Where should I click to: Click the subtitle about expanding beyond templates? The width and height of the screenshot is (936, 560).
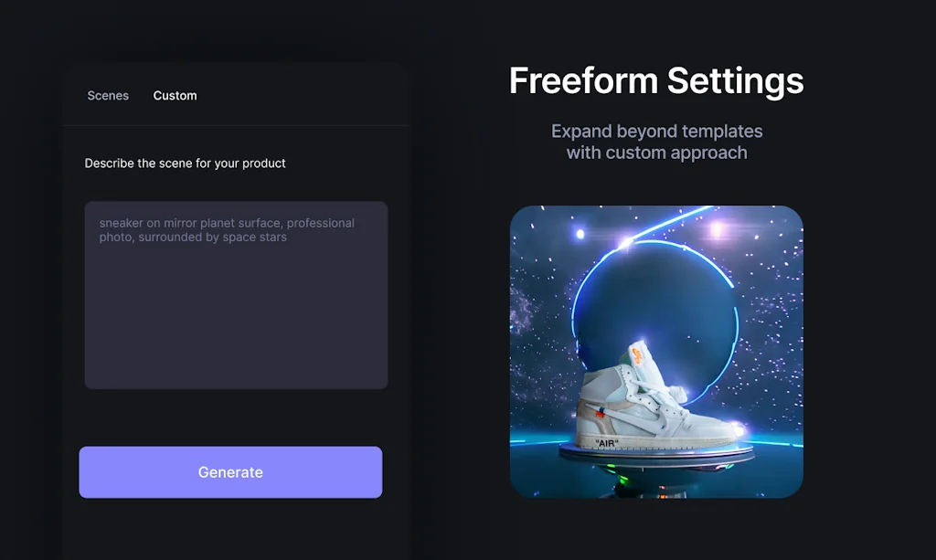pyautogui.click(x=656, y=142)
